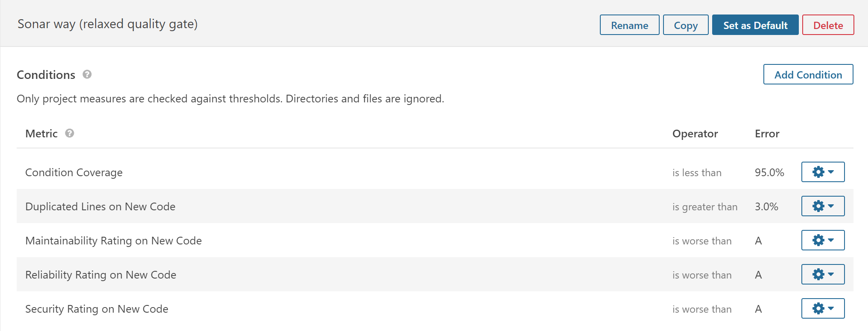Open gear menu for Maintainability Rating row

[822, 240]
